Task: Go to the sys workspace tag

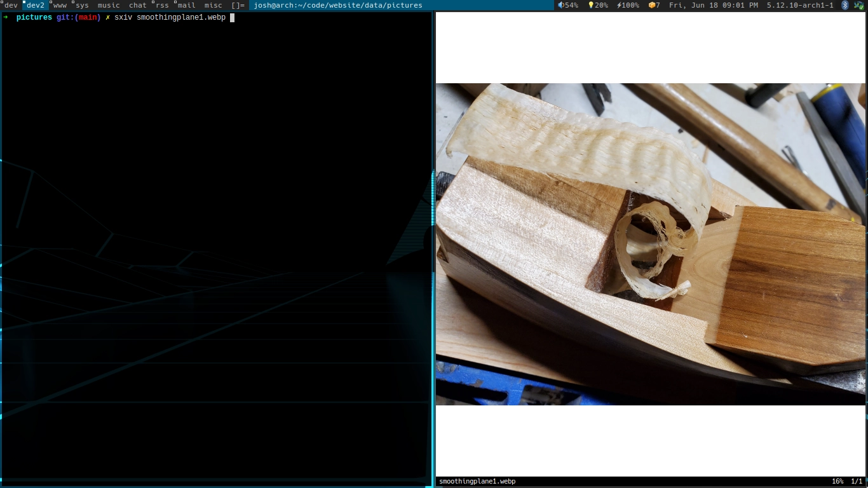Action: coord(82,5)
